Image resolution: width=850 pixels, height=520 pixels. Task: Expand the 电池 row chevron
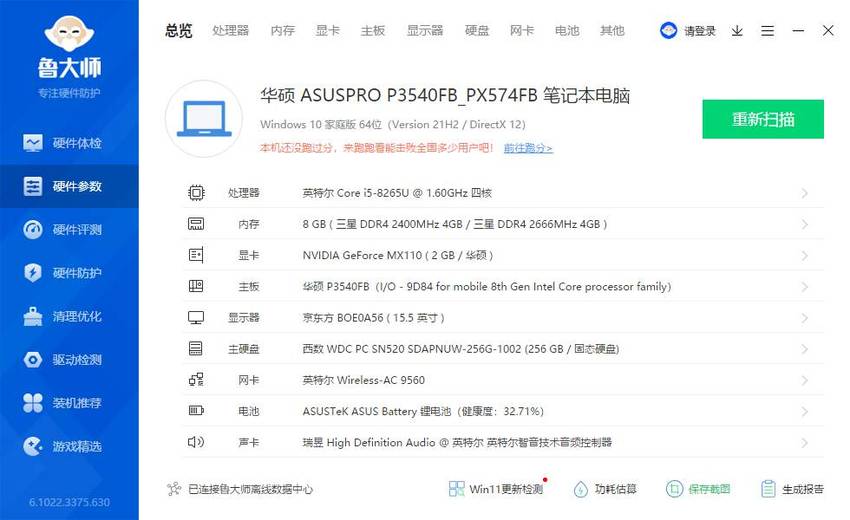click(x=804, y=411)
